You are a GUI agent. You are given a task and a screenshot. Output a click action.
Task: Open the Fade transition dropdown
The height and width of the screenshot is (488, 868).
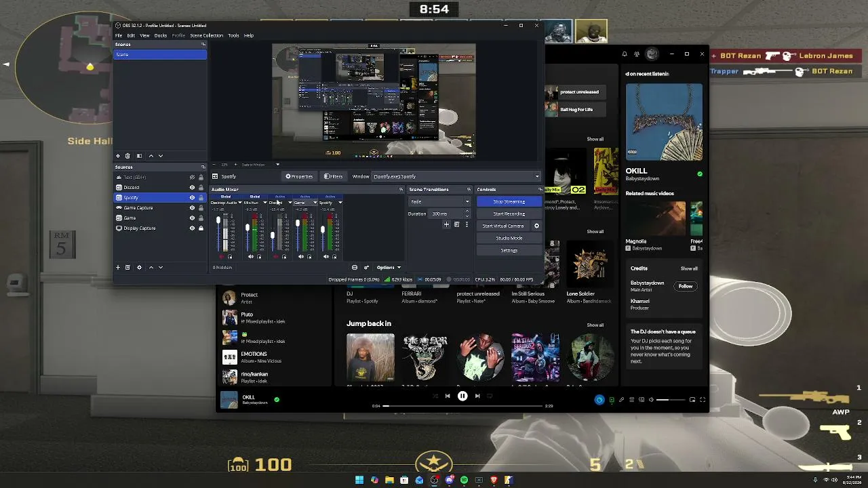(x=439, y=201)
